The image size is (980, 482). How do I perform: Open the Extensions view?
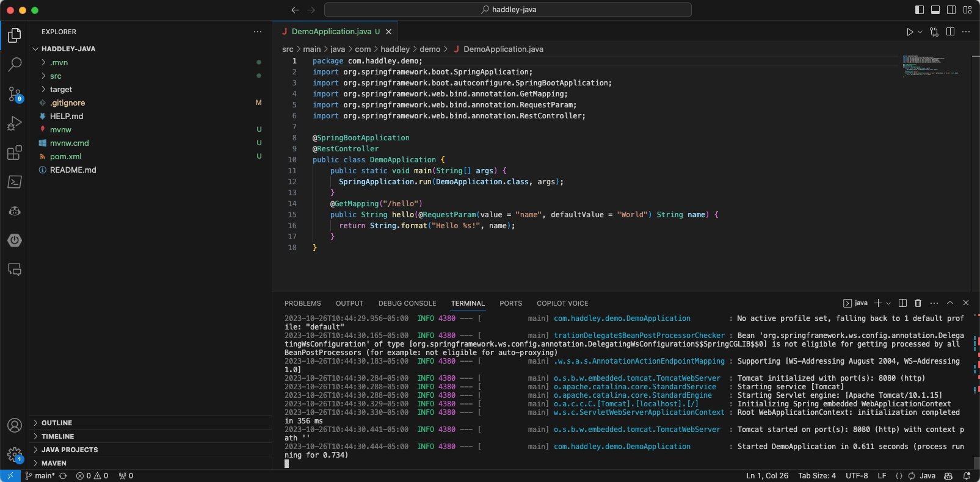[15, 153]
